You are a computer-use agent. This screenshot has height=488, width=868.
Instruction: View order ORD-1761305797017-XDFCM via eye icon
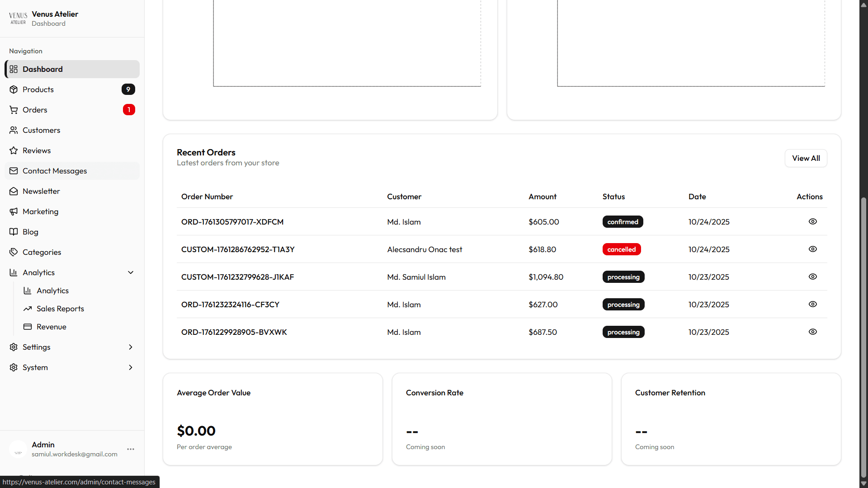tap(812, 221)
